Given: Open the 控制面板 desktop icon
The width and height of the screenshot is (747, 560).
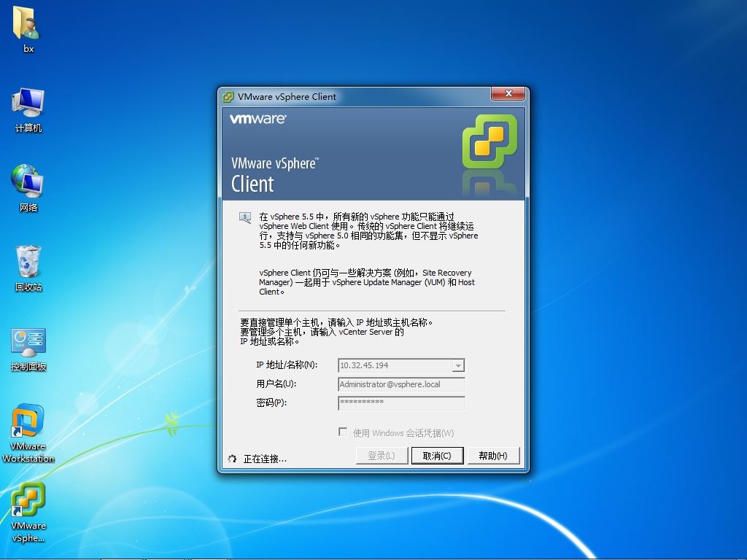Looking at the screenshot, I should pyautogui.click(x=28, y=342).
